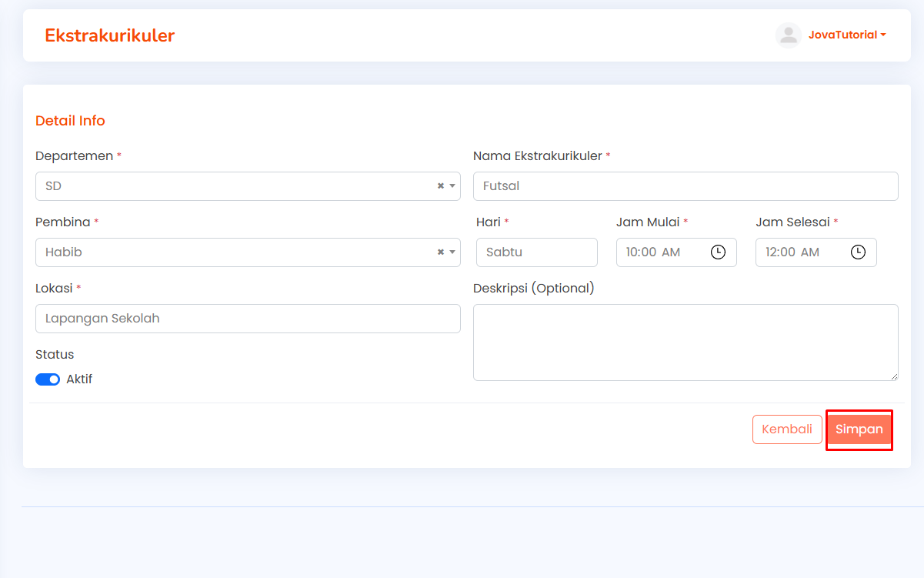Image resolution: width=924 pixels, height=578 pixels.
Task: Click the user avatar icon
Action: [788, 35]
